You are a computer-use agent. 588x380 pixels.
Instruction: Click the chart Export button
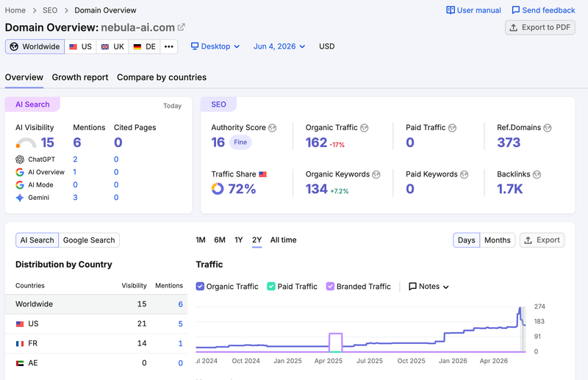tap(542, 240)
